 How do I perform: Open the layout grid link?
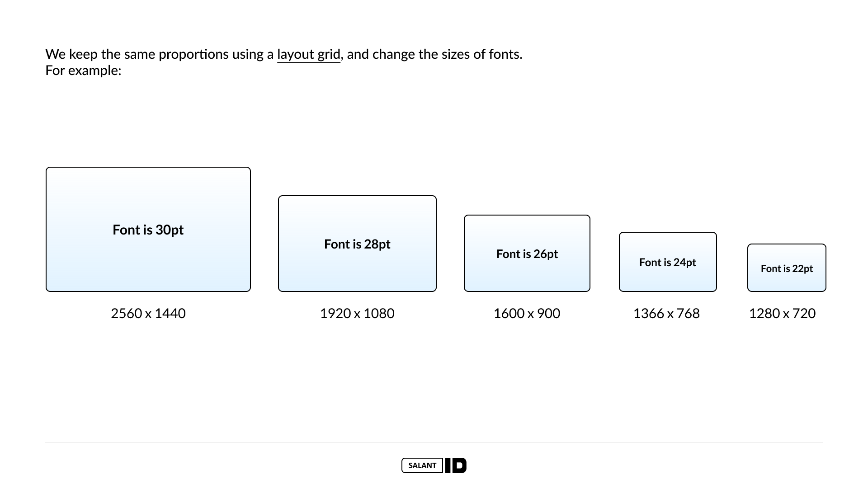pyautogui.click(x=309, y=55)
